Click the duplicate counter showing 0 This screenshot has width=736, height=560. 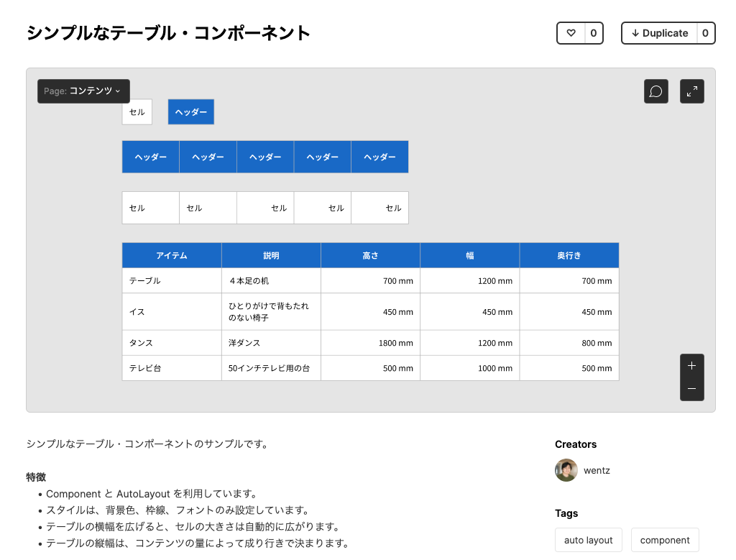[705, 33]
